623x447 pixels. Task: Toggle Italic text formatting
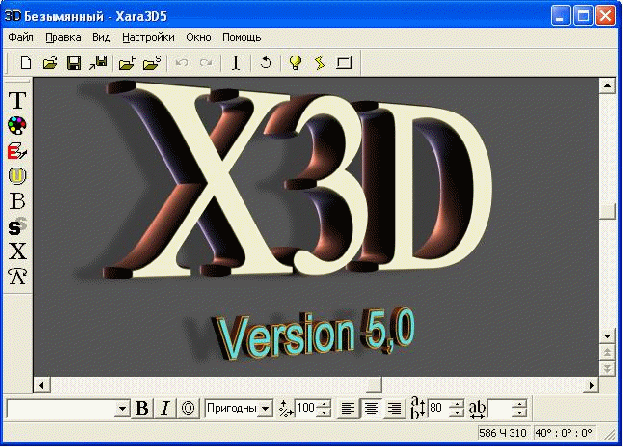point(165,408)
